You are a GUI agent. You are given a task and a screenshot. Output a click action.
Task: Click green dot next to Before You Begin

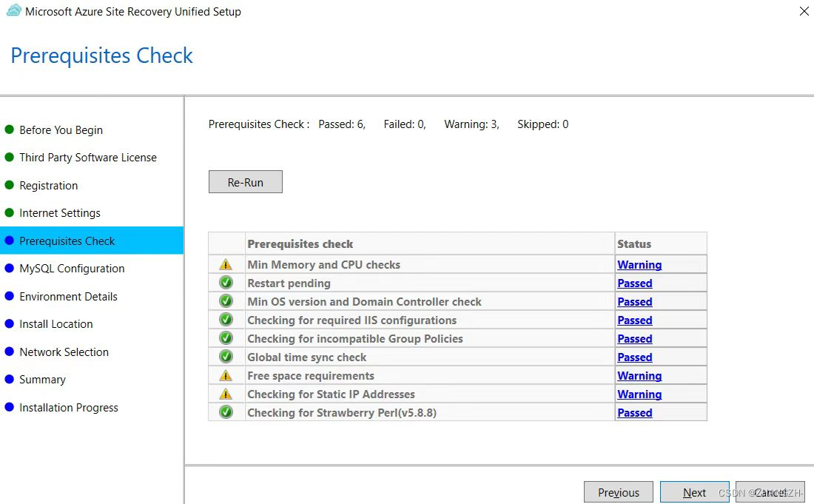tap(10, 130)
